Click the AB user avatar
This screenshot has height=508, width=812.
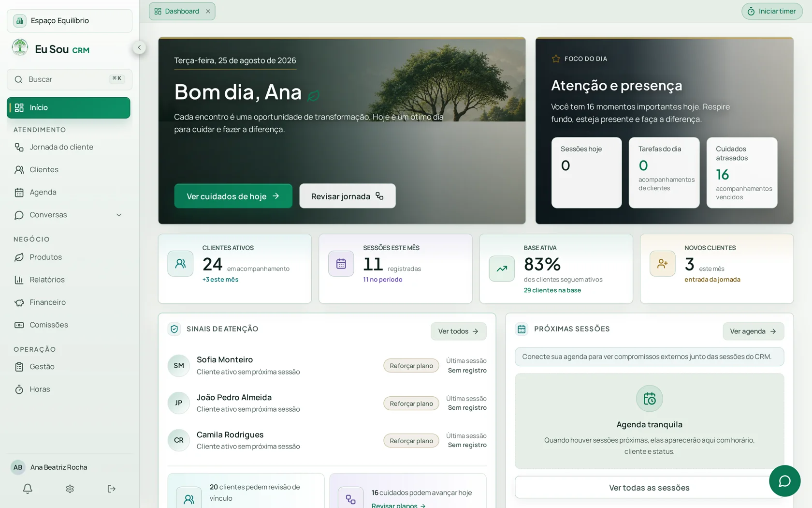[x=18, y=467]
